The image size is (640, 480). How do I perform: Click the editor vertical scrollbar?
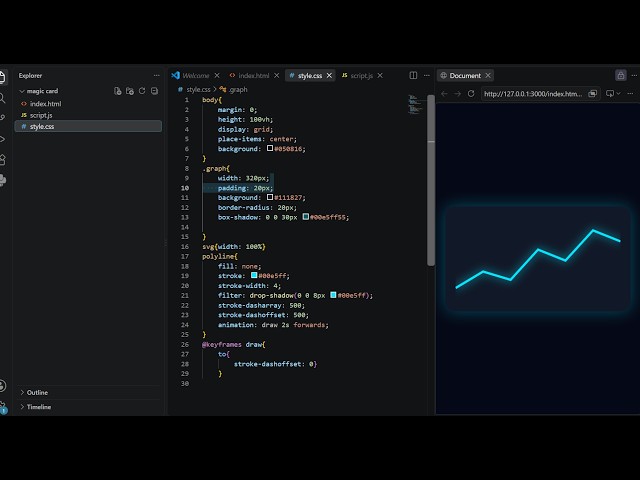tap(431, 180)
